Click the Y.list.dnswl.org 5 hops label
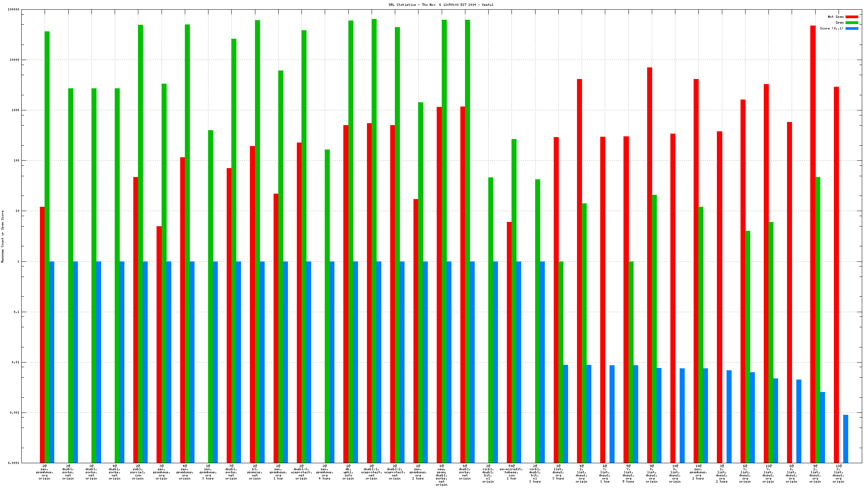 pos(628,474)
